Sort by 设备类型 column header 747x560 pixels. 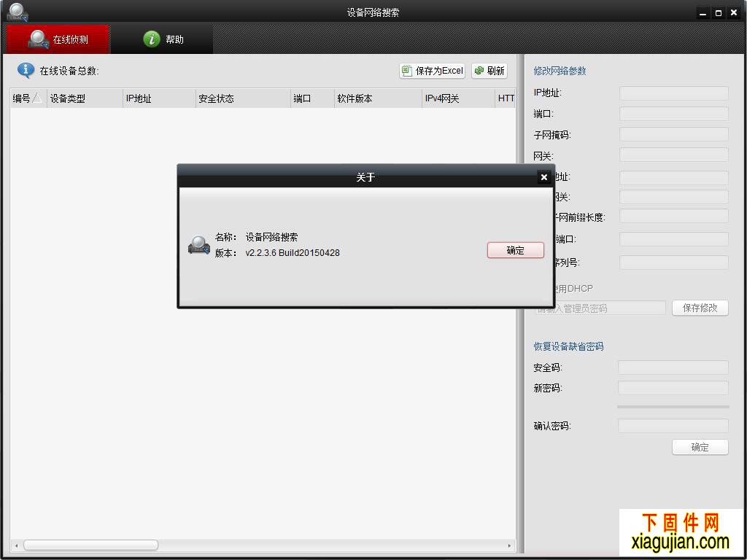click(85, 98)
